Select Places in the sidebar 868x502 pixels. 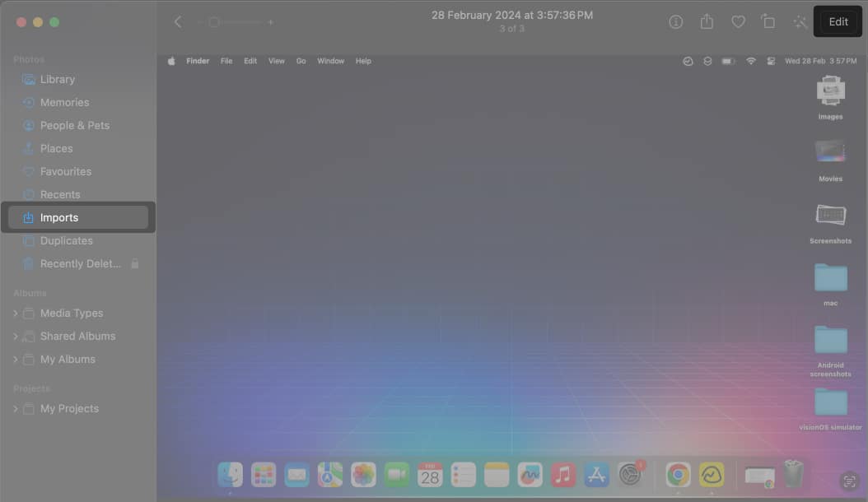pyautogui.click(x=78, y=148)
